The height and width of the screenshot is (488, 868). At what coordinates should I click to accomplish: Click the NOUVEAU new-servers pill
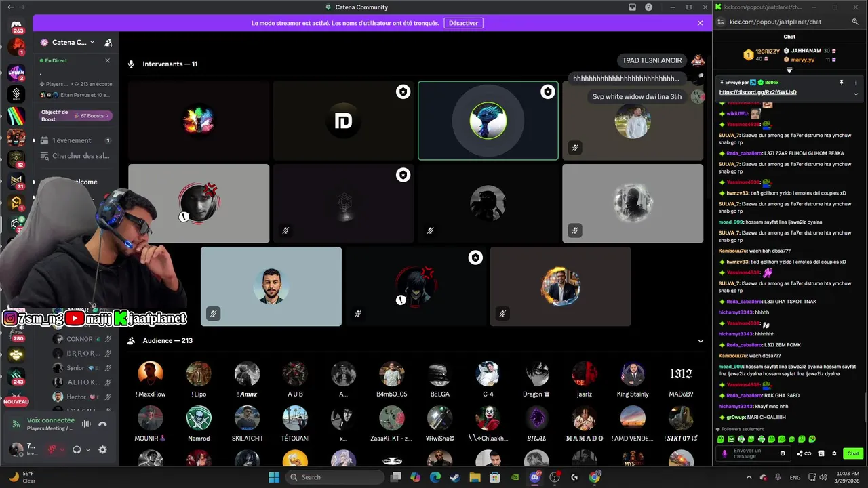pos(16,401)
